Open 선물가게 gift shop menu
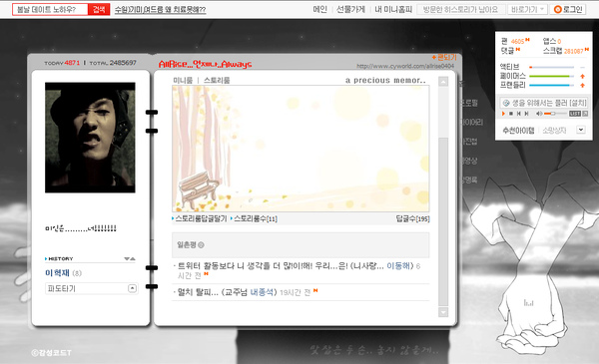599x364 pixels. click(350, 9)
